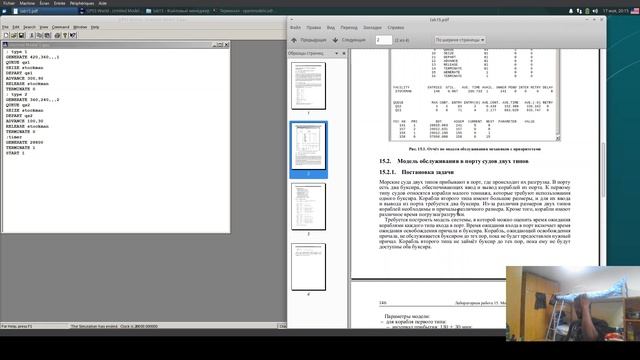This screenshot has width=640, height=360.
Task: Open the notification bell in system tray
Action: pos(571,11)
